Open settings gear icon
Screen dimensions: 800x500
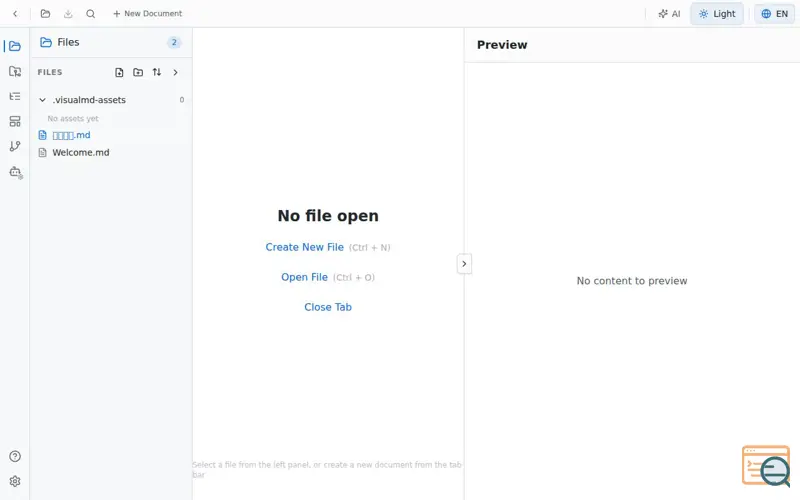point(15,481)
